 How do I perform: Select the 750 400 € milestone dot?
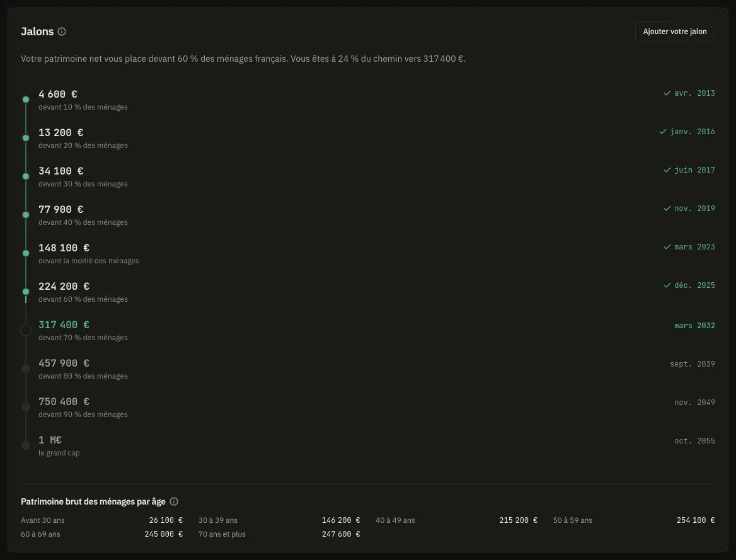pos(26,407)
